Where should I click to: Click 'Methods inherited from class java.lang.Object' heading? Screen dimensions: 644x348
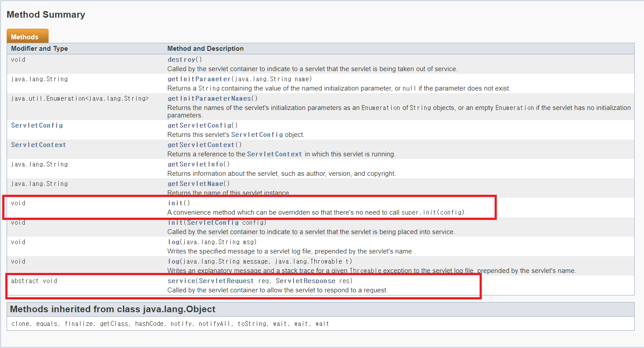(113, 309)
